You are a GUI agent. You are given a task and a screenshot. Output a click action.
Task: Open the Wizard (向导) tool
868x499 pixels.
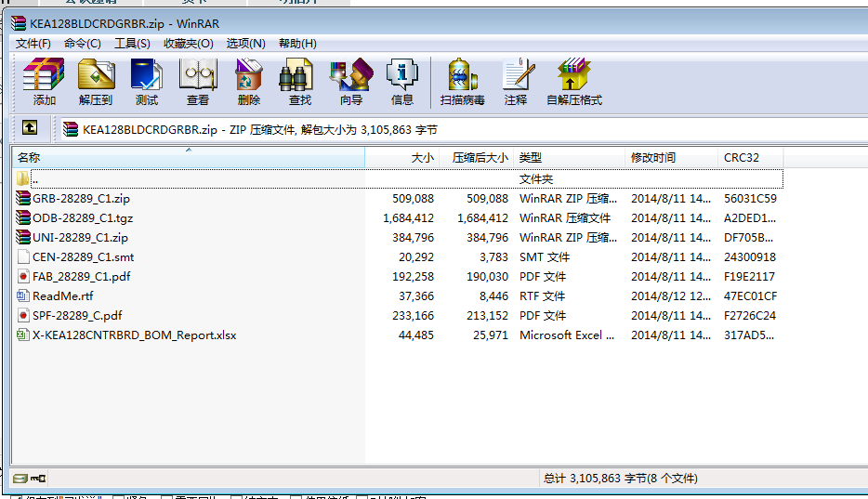pyautogui.click(x=351, y=82)
